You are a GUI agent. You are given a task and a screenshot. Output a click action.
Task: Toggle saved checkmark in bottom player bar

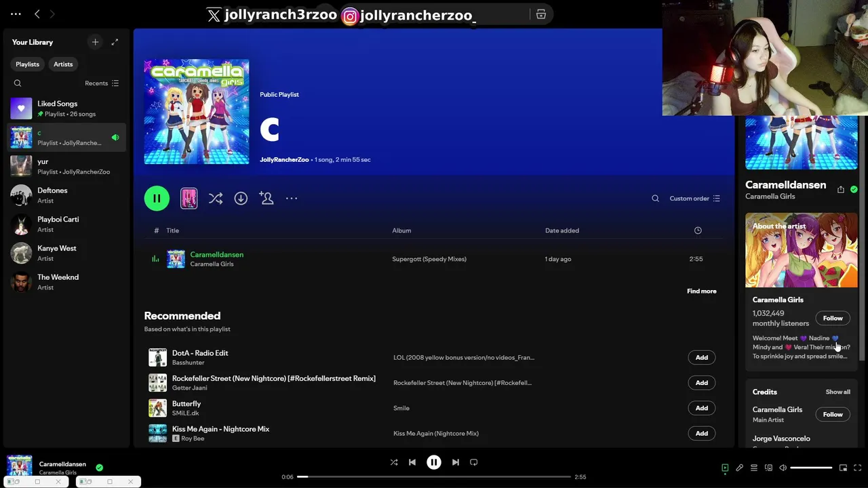pyautogui.click(x=99, y=468)
